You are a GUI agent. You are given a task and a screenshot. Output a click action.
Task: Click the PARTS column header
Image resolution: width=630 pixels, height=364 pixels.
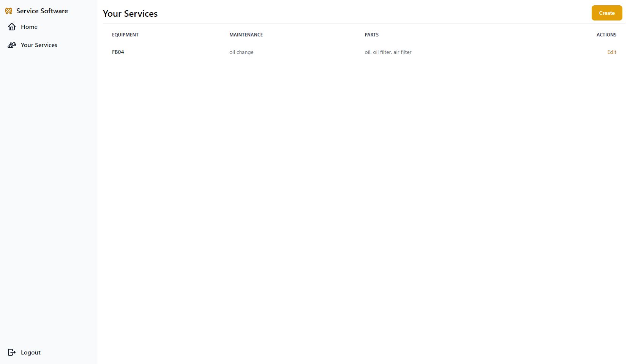pos(371,35)
